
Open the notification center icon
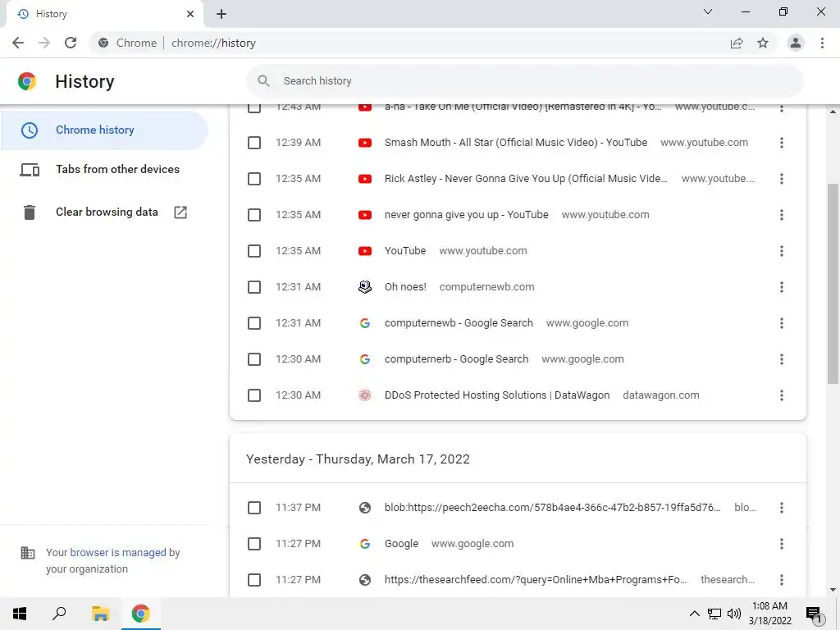[814, 614]
